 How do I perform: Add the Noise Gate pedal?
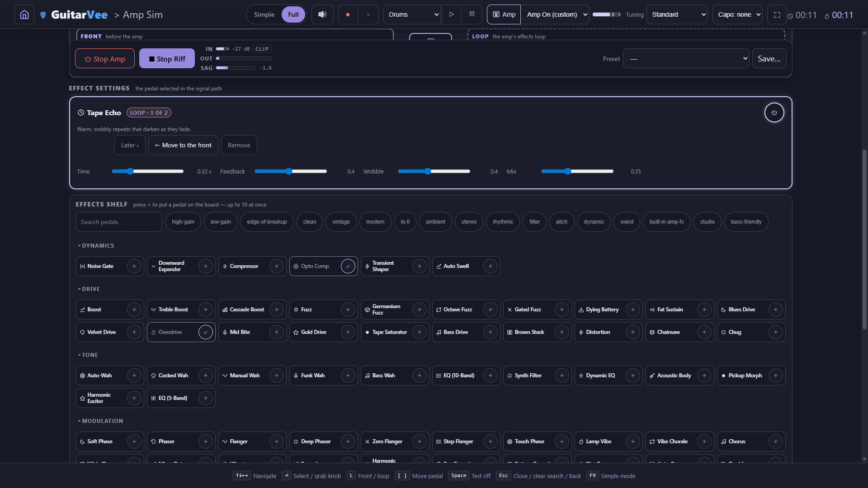134,266
